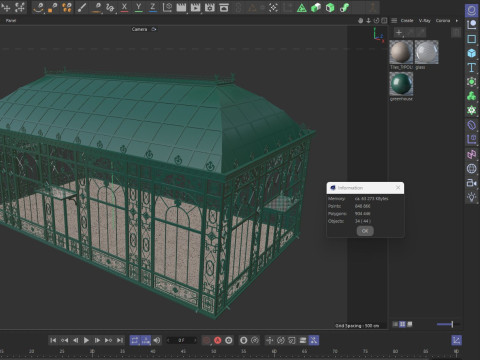The width and height of the screenshot is (480, 360).
Task: Toggle the coordinate system icon
Action: (167, 7)
